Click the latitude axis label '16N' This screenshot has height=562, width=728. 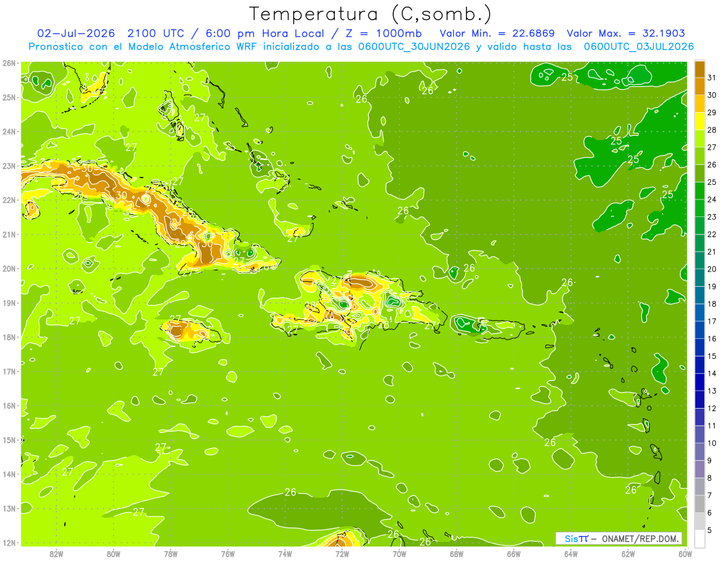[9, 406]
